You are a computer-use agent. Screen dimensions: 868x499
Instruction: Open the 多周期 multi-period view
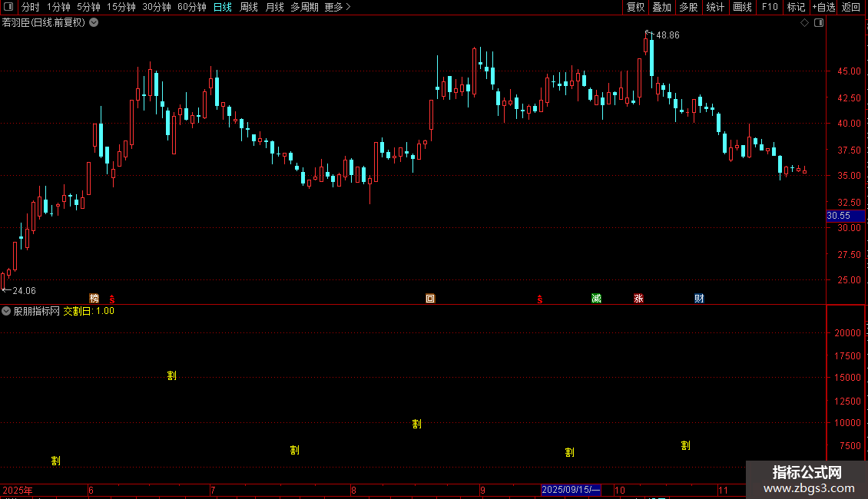(304, 7)
